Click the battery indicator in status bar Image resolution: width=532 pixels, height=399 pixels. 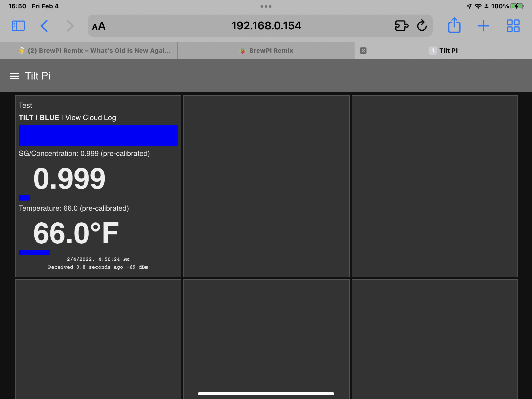pos(517,6)
